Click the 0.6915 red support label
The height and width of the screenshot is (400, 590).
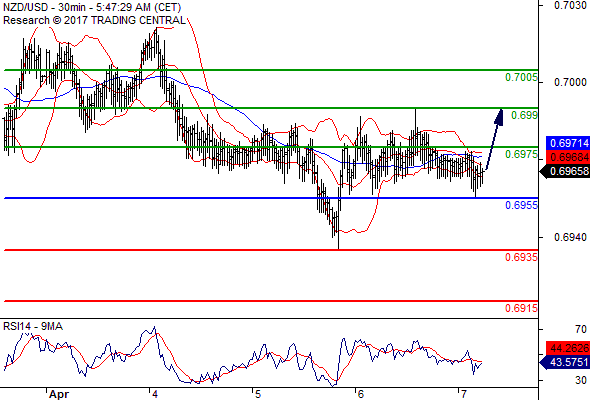pyautogui.click(x=521, y=308)
